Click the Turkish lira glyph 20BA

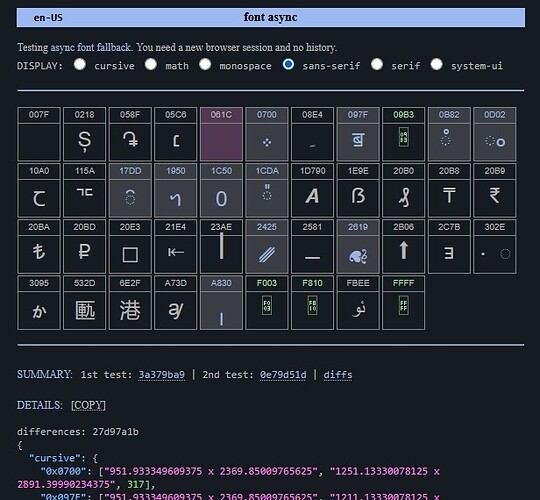coord(39,246)
